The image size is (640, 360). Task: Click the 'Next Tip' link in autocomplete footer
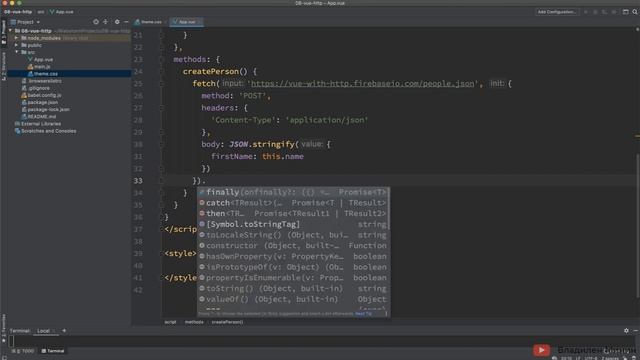tap(363, 313)
